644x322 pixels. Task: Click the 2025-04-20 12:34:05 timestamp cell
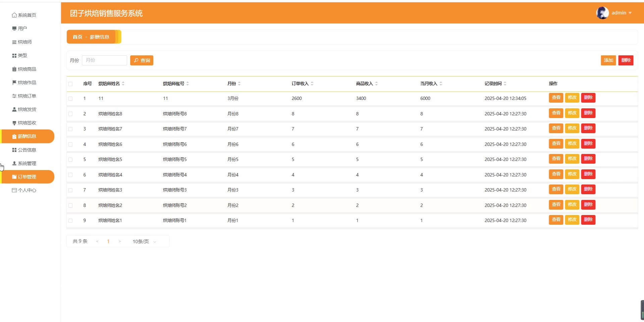(x=505, y=99)
